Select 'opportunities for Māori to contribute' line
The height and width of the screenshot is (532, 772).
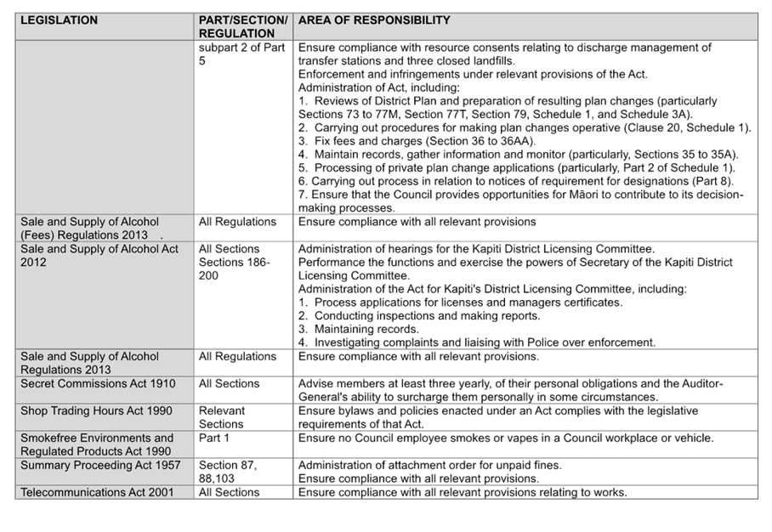(x=521, y=201)
